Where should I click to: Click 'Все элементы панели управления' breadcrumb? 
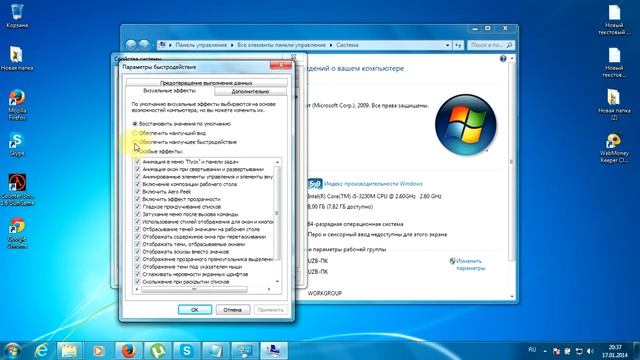[x=281, y=45]
